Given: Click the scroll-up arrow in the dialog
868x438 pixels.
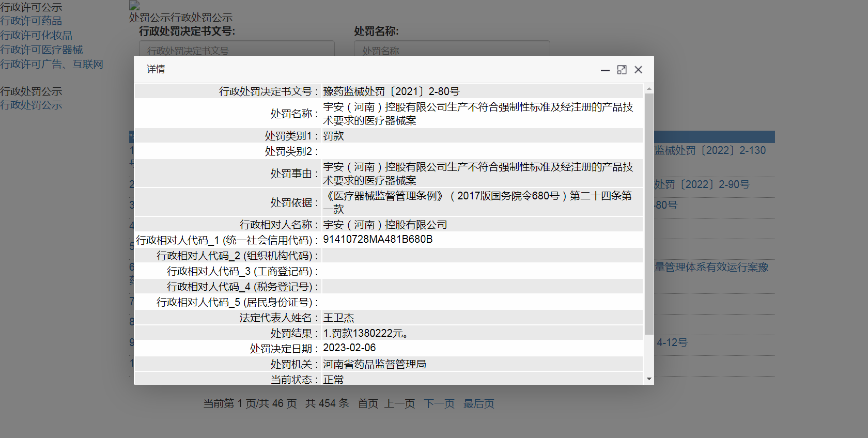Looking at the screenshot, I should pos(649,89).
